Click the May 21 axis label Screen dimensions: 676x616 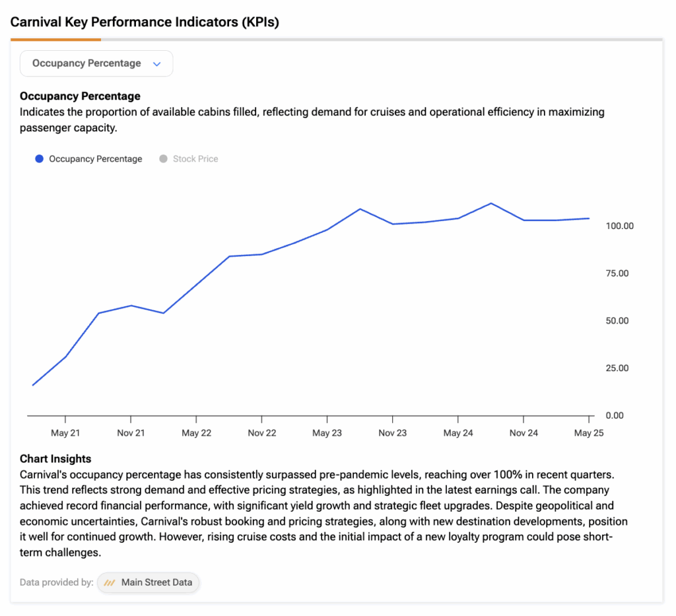[65, 433]
